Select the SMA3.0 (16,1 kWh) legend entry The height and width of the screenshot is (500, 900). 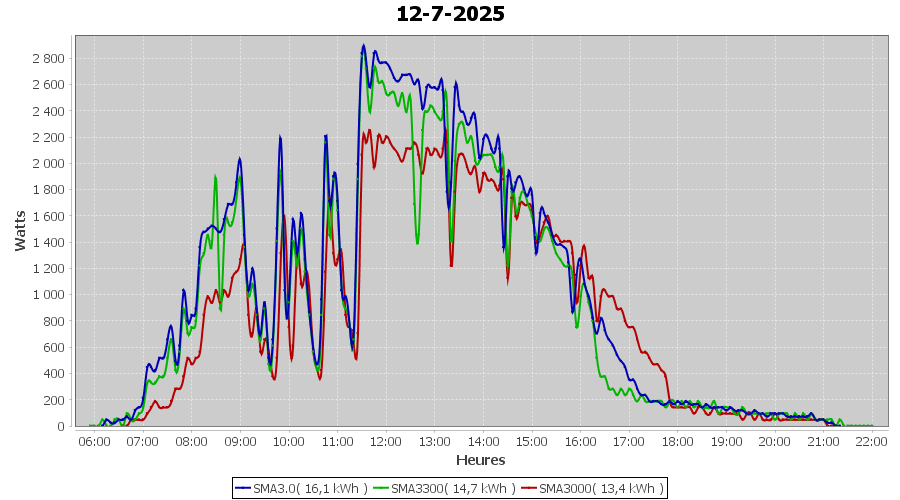[301, 489]
